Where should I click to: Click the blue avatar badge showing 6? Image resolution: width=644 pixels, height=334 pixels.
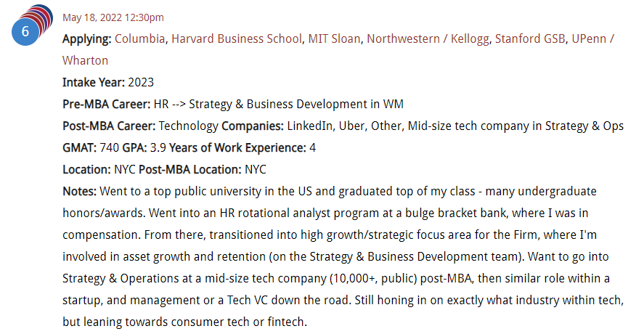tap(25, 31)
